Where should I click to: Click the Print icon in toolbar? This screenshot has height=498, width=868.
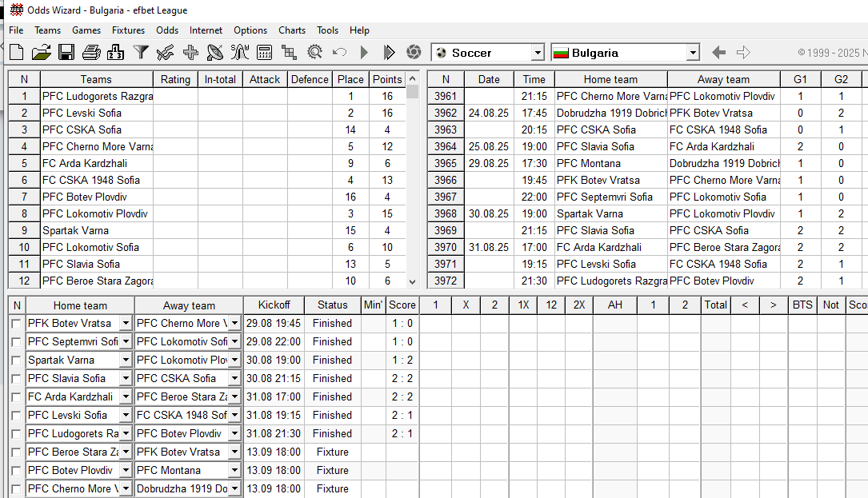point(91,53)
